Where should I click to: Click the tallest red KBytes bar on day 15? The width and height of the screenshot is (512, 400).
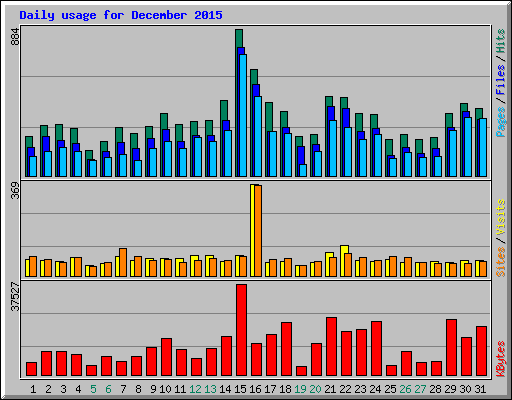pos(242,330)
